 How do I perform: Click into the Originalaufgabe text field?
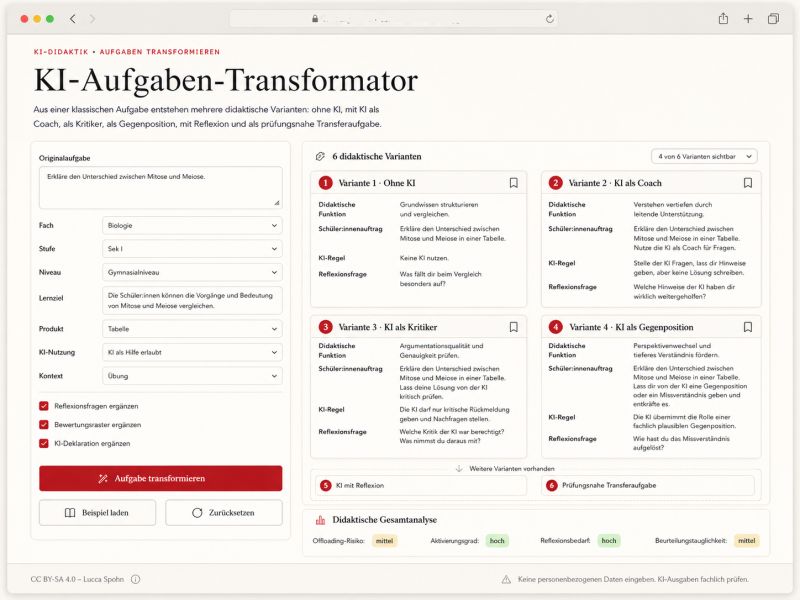pyautogui.click(x=161, y=188)
